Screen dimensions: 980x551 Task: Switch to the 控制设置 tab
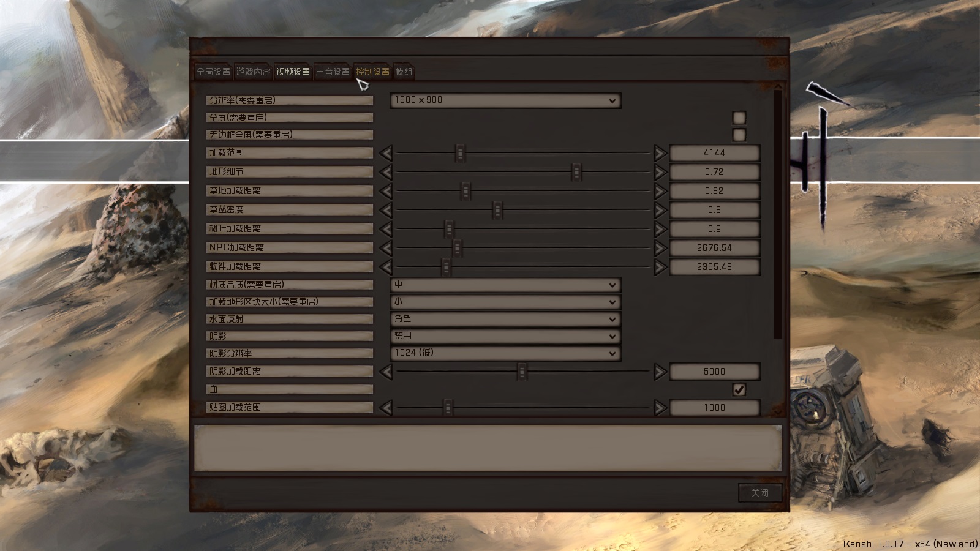(x=372, y=72)
